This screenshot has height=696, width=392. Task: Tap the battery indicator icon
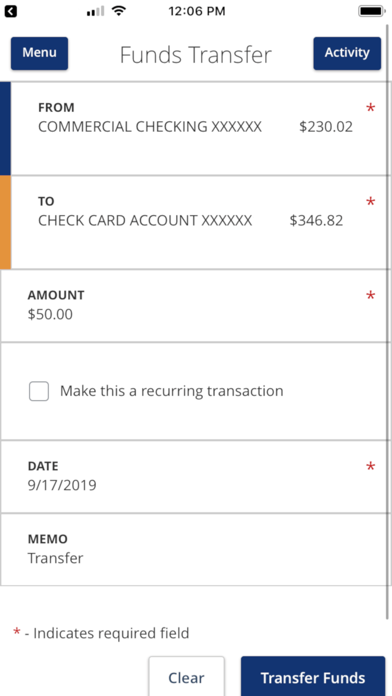372,11
